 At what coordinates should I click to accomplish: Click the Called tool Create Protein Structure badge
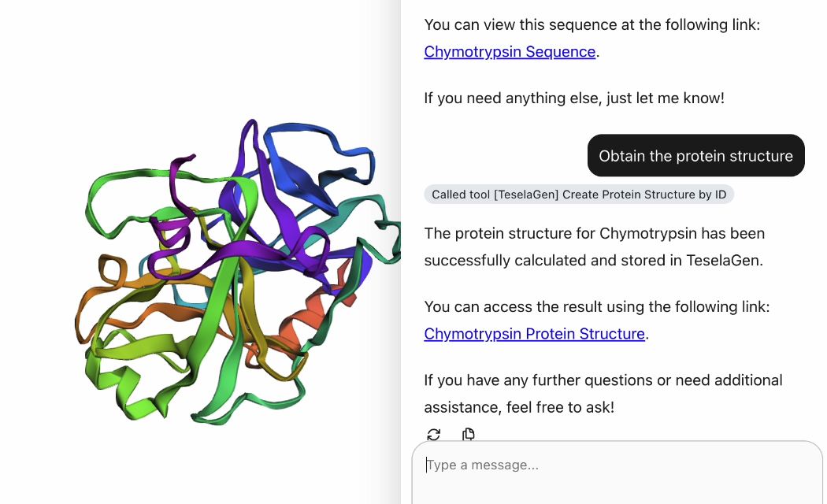[x=579, y=195]
